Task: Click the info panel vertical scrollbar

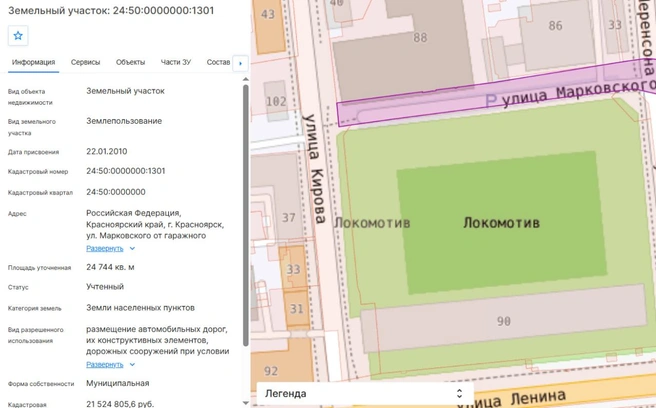Action: [246, 216]
